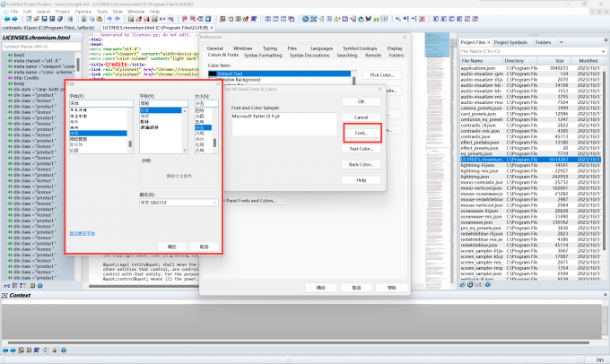The image size is (610, 364).
Task: Open the Typing preferences tab
Action: [269, 48]
